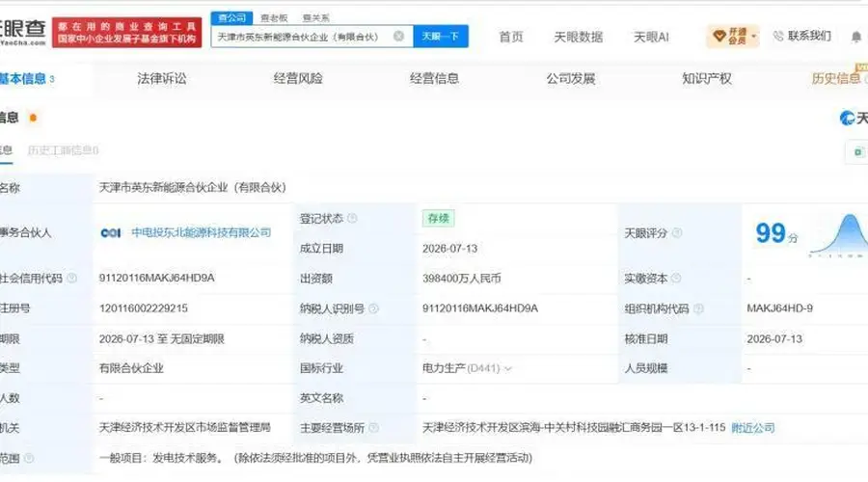
Task: Expand the 电力生产 (D441) industry chevron
Action: 507,368
